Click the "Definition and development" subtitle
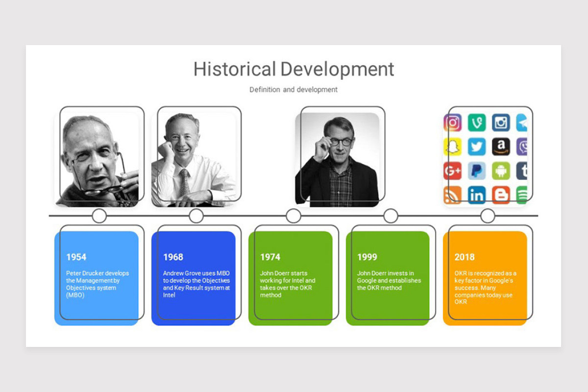This screenshot has width=588, height=392. 294,90
